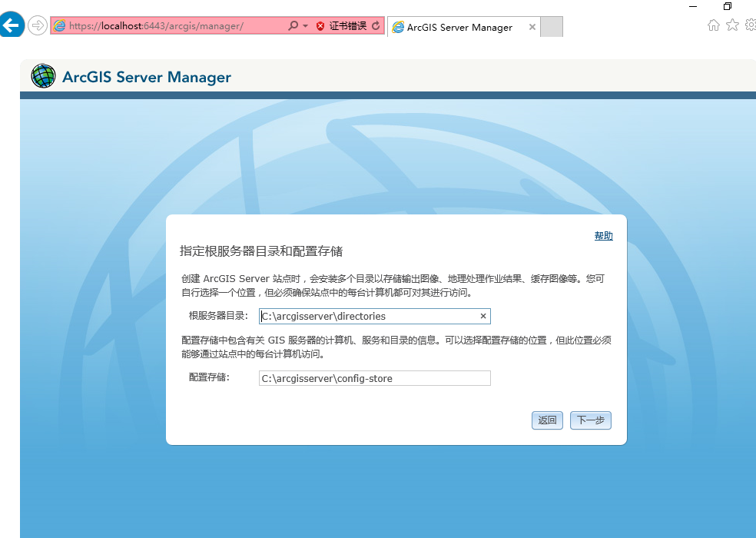
Task: Click the URL text in the address bar
Action: coord(156,26)
